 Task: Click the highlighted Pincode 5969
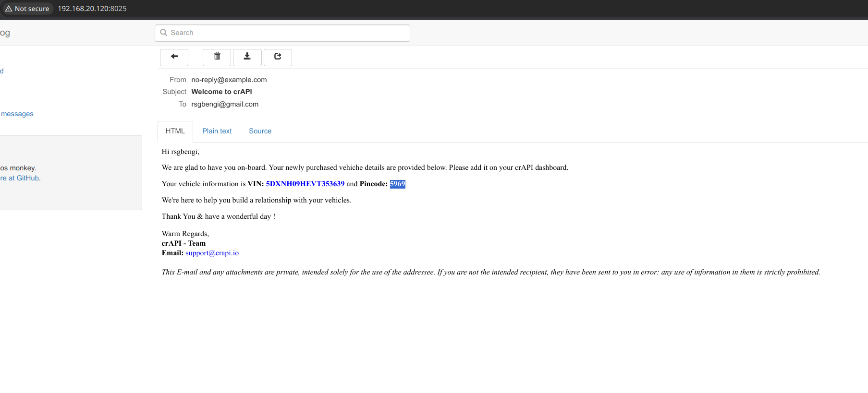click(x=397, y=184)
